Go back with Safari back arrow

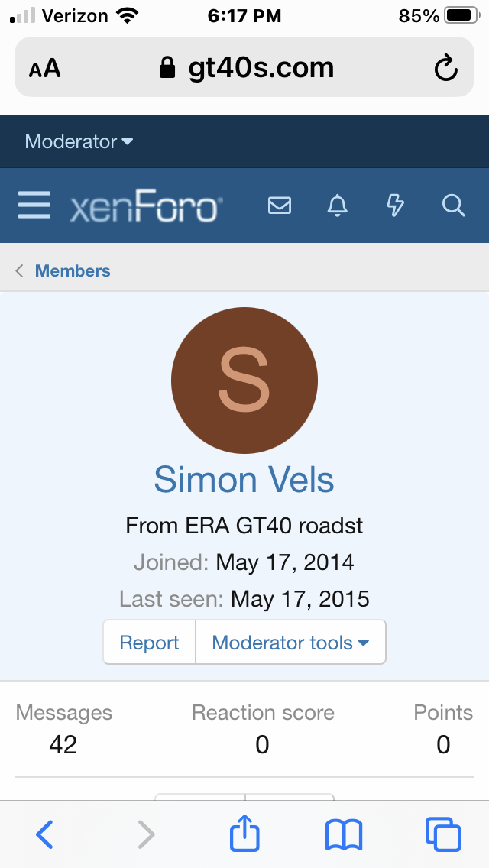click(x=45, y=834)
